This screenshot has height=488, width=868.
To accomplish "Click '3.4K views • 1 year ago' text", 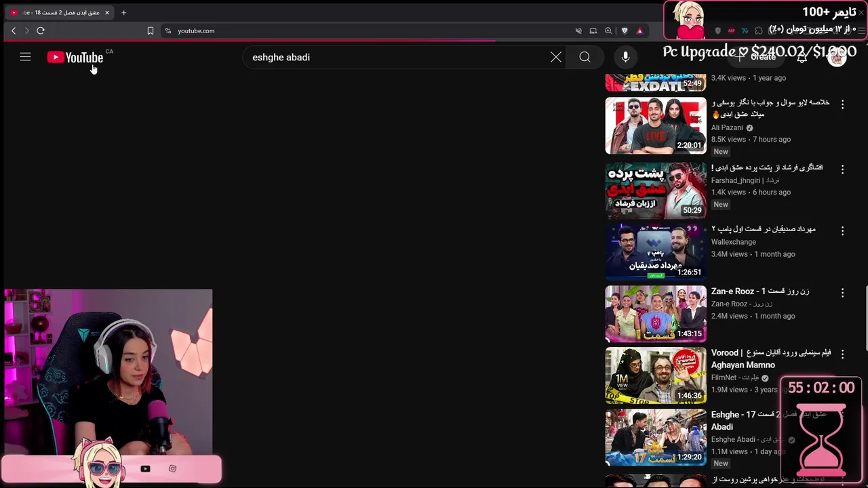I will [x=749, y=78].
